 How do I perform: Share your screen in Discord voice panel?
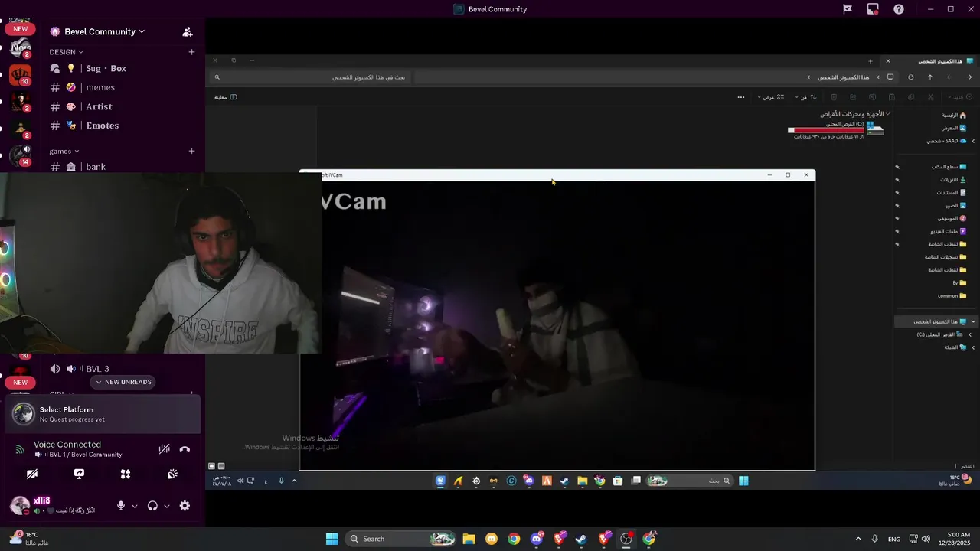tap(79, 474)
